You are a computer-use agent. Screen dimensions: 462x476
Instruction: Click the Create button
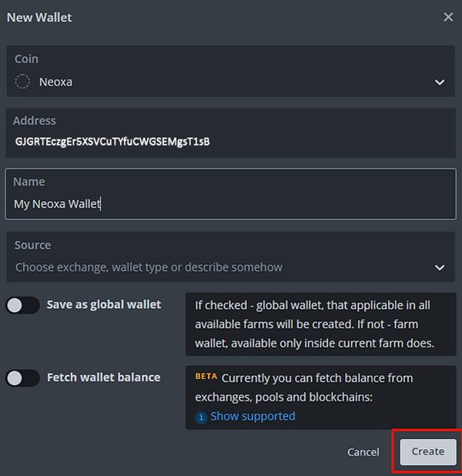coord(427,451)
